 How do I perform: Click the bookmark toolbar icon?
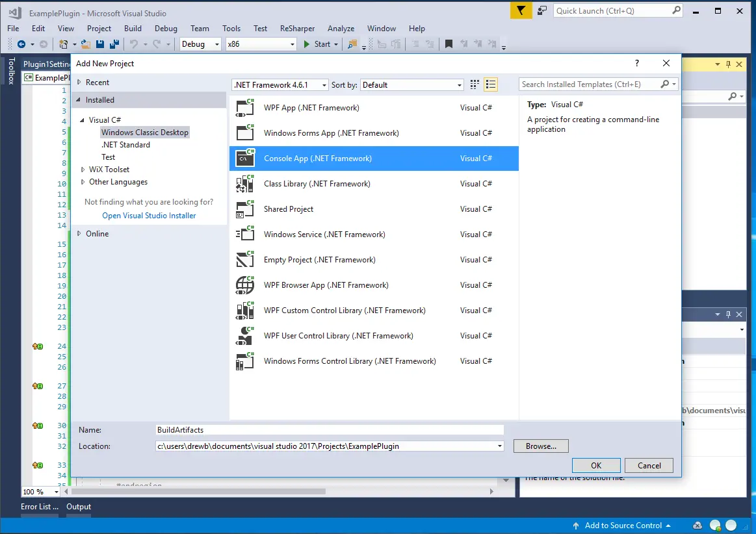[449, 44]
